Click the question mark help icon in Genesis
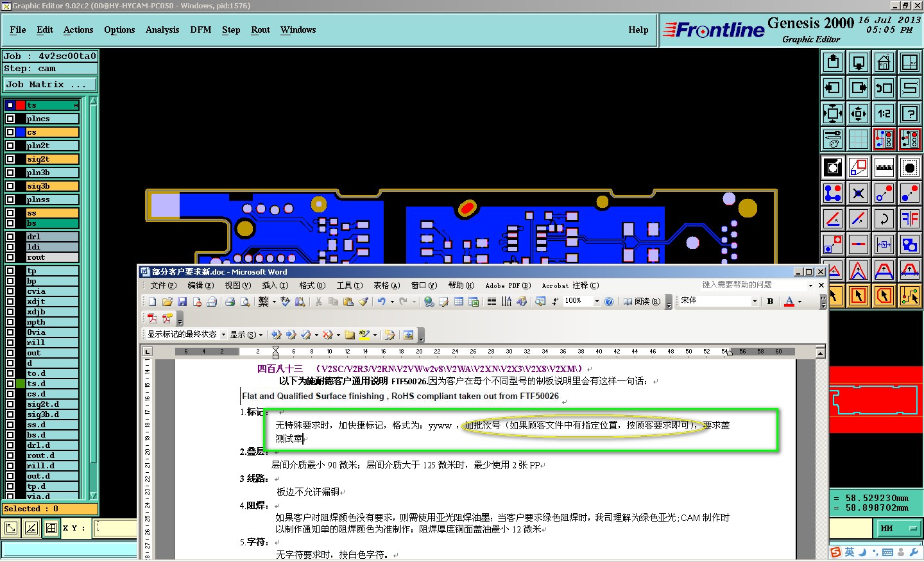 pyautogui.click(x=910, y=114)
